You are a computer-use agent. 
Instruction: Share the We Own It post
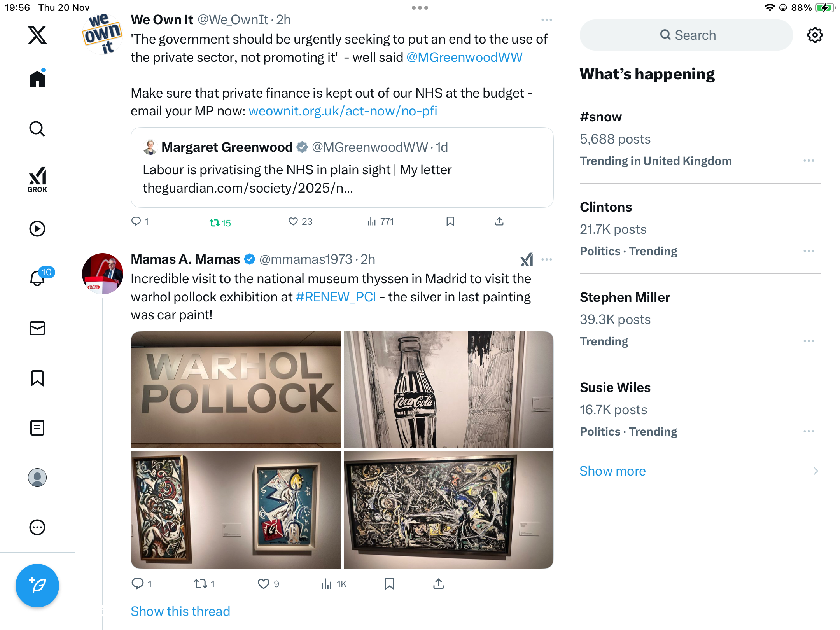click(499, 222)
